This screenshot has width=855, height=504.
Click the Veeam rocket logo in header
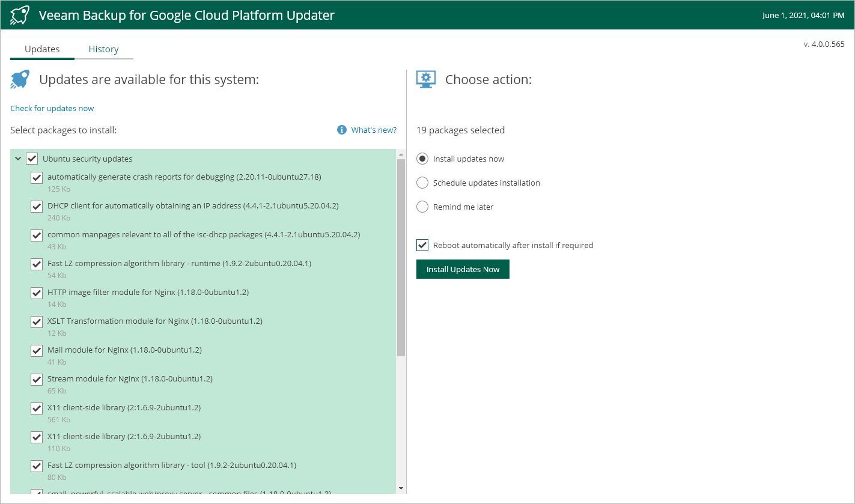(x=20, y=15)
